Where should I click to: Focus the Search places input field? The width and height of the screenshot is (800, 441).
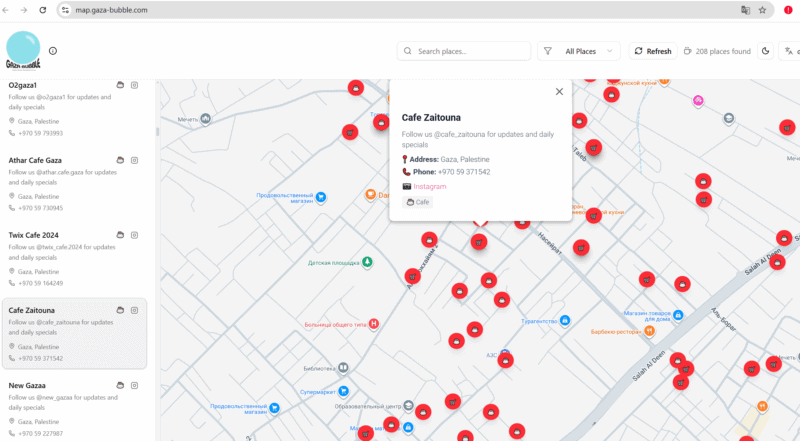(x=470, y=51)
